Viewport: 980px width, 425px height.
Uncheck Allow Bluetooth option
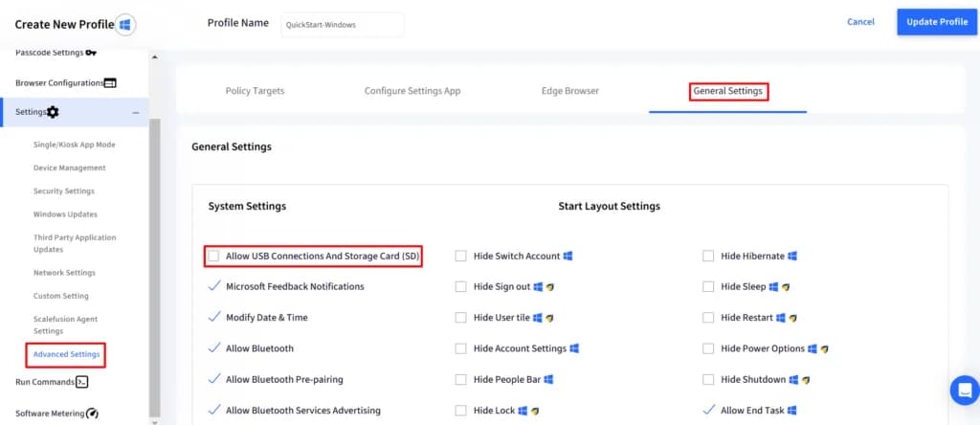click(x=214, y=348)
